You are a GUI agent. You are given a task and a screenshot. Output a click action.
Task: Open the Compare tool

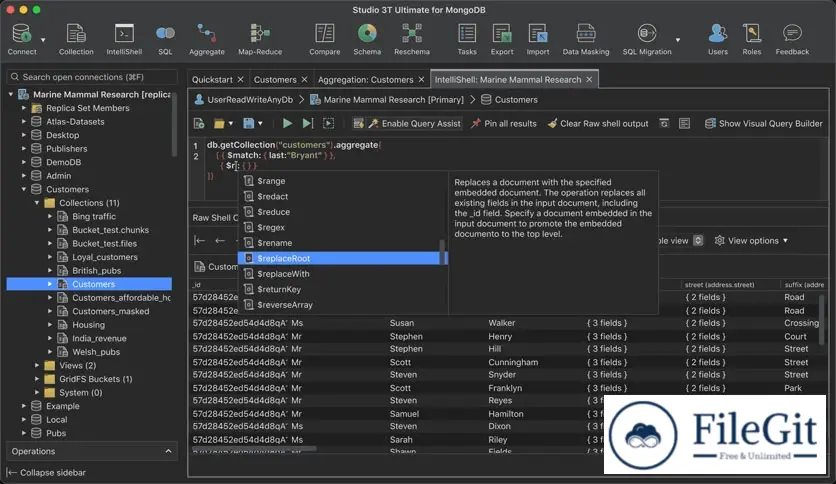click(324, 39)
